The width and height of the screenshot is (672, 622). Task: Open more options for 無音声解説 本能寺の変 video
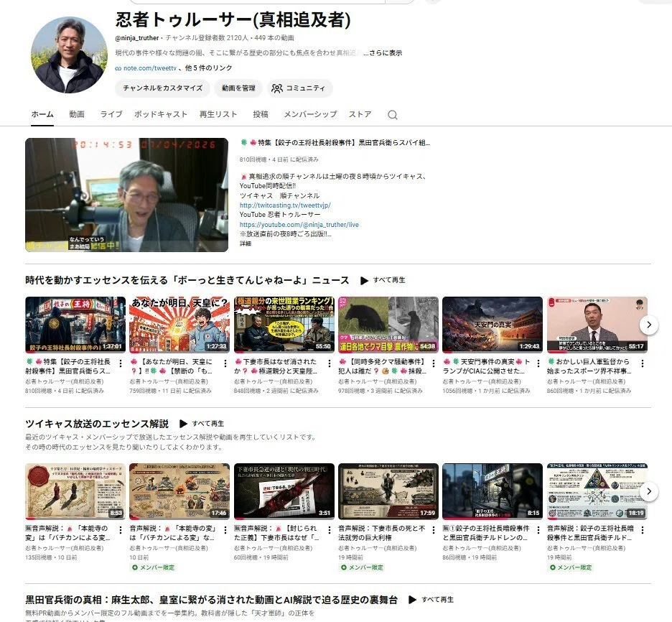(121, 530)
